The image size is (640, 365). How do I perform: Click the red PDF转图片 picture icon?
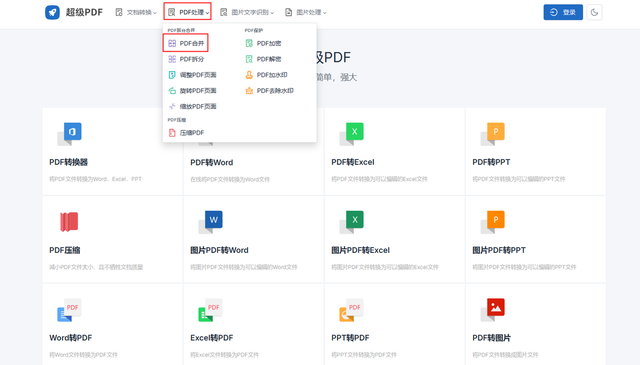(x=493, y=310)
